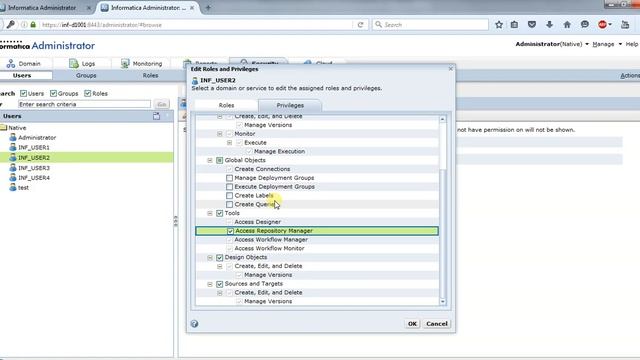Switch to first Informatica Administrator browser tab
640x360 pixels.
tap(42, 8)
